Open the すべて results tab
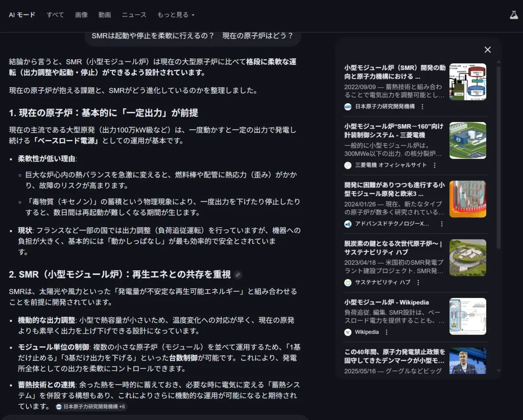The width and height of the screenshot is (523, 420). (x=55, y=15)
